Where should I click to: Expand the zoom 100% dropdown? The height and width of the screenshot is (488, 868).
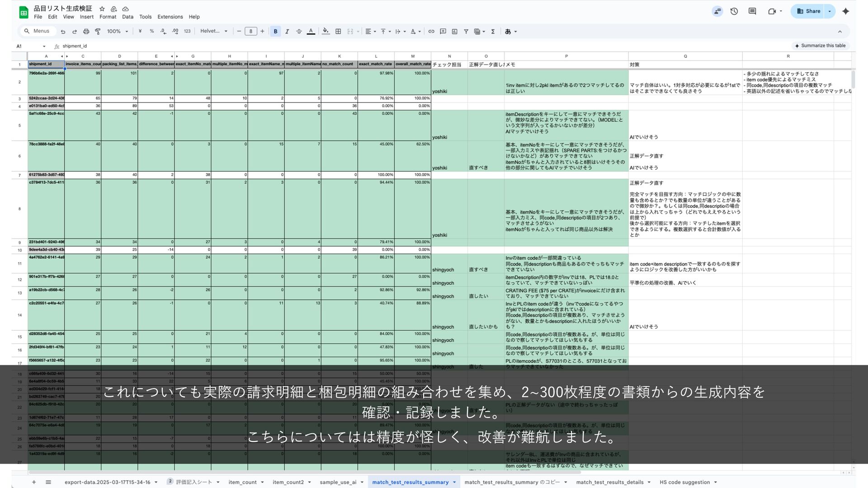pos(118,31)
